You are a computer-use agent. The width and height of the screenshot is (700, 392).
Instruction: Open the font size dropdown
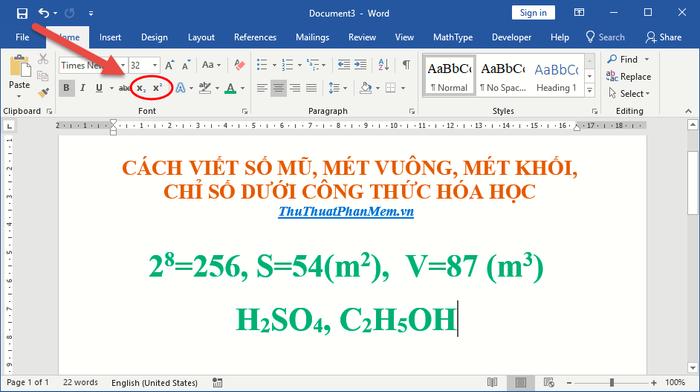[x=154, y=65]
